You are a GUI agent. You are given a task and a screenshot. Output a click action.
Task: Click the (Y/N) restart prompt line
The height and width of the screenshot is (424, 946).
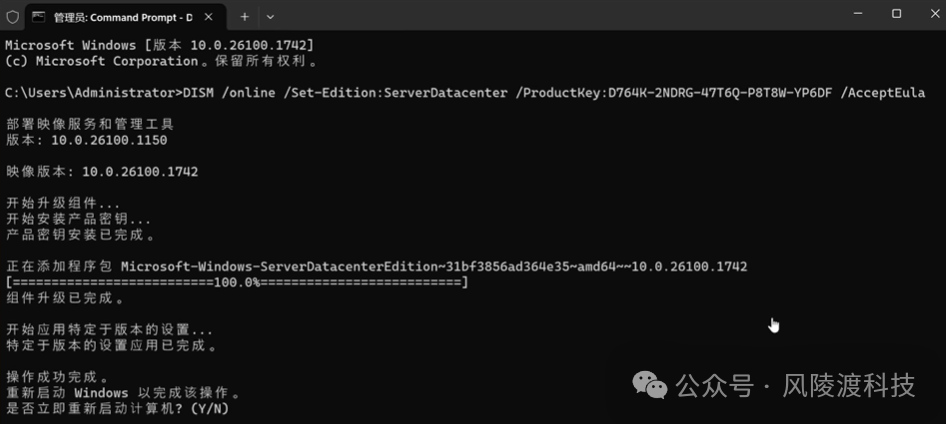117,409
